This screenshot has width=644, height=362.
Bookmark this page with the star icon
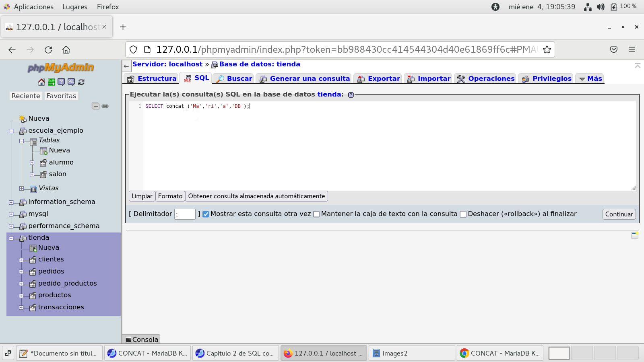(547, 49)
